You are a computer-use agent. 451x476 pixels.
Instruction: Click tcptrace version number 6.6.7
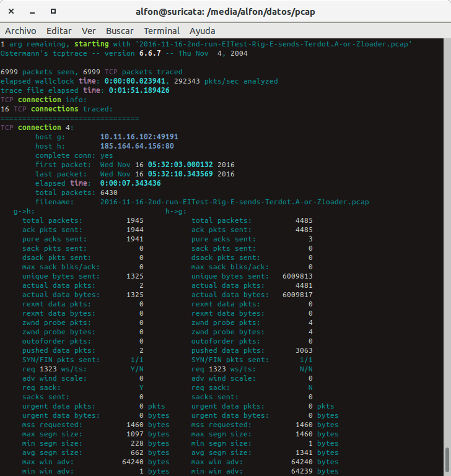click(x=150, y=53)
